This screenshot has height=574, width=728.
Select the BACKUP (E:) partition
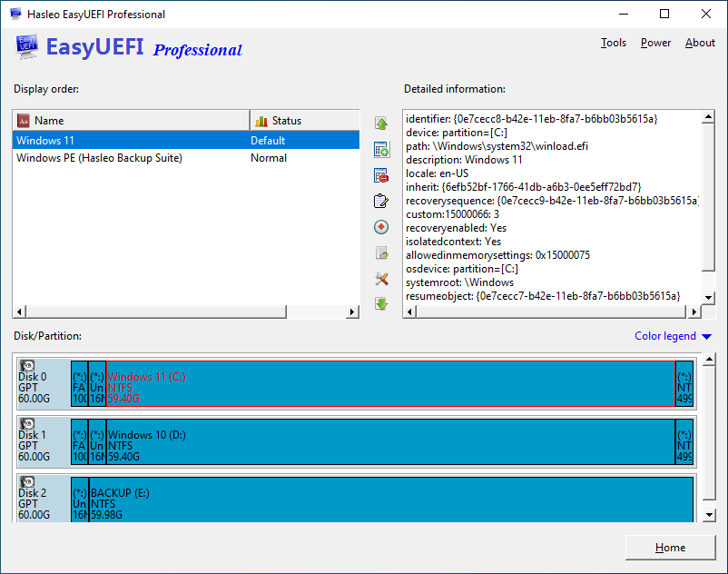coord(391,500)
